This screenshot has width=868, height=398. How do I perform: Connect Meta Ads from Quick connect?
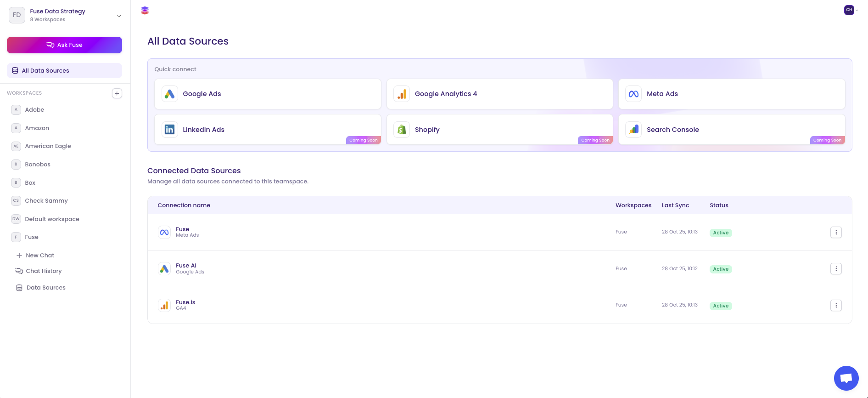pyautogui.click(x=732, y=94)
